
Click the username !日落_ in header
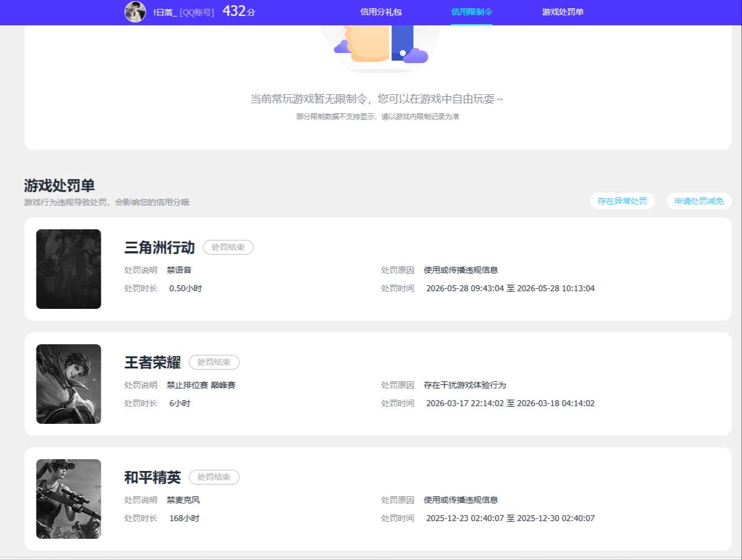click(165, 12)
